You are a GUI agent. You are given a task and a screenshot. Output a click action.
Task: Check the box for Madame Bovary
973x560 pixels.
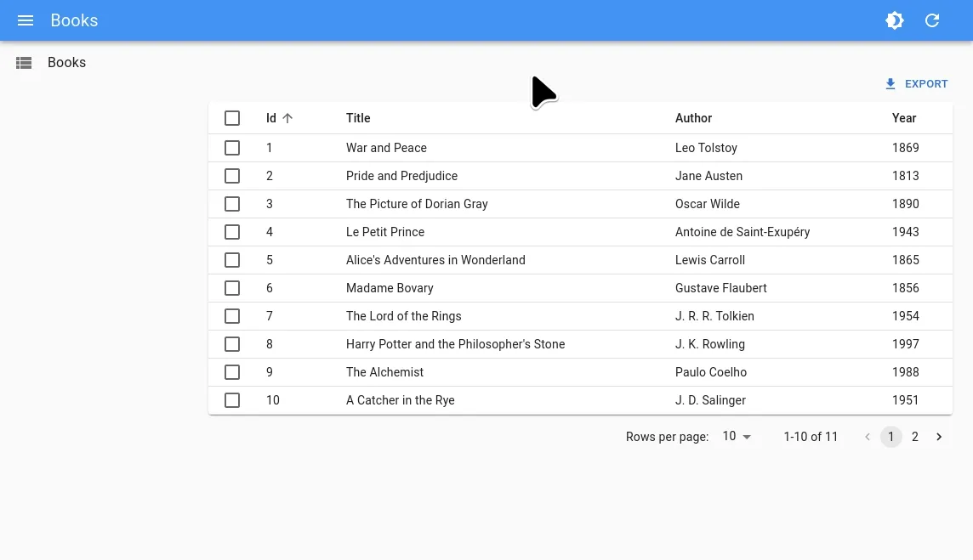pyautogui.click(x=232, y=288)
